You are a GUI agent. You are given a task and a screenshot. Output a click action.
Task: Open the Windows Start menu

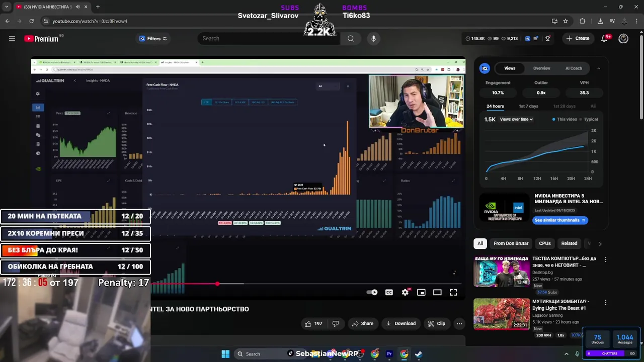coord(225,354)
